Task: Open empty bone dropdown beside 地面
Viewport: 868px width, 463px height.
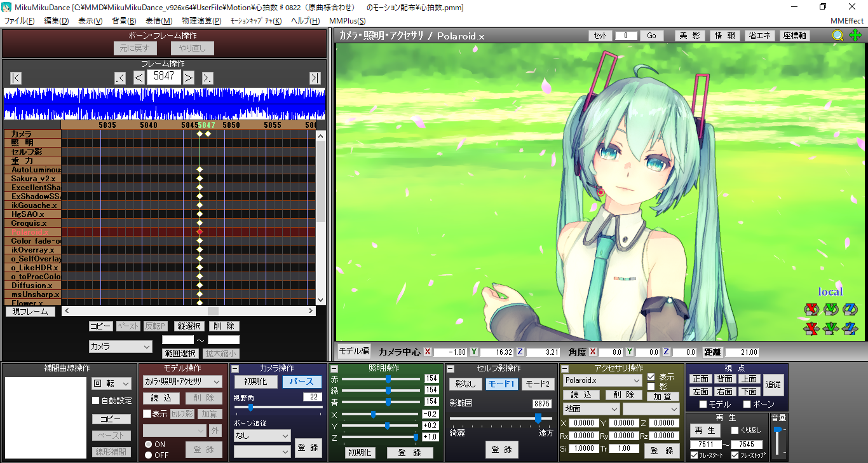Action: pos(651,409)
